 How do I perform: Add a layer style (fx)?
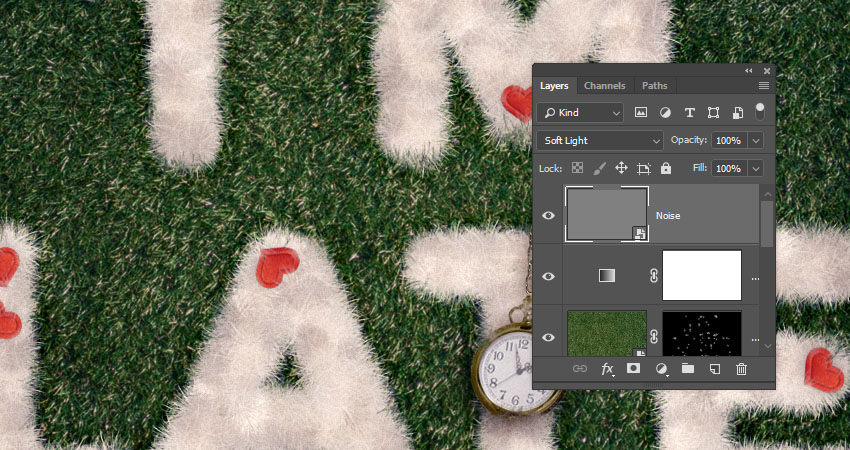coord(608,369)
